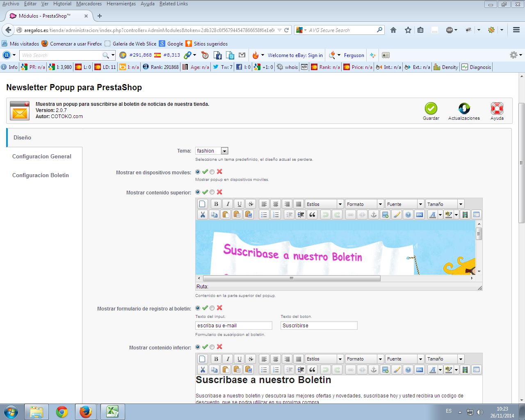Center text in the upper content editor
Screen dimensions: 525x420
[276, 204]
